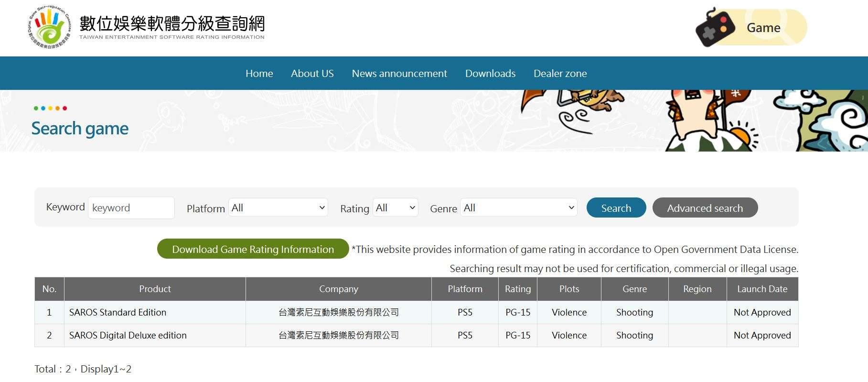This screenshot has width=868, height=382.
Task: Expand the Platform dropdown
Action: click(279, 207)
